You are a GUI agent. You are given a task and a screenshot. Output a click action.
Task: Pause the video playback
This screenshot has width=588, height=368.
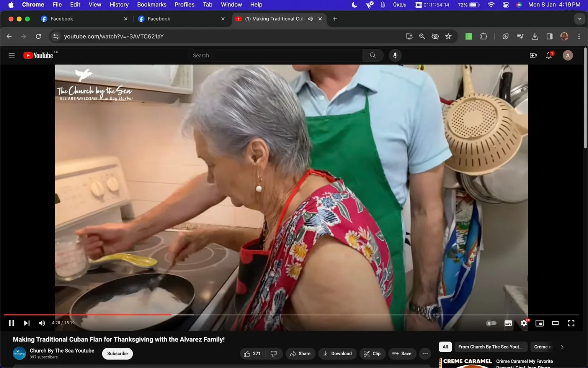(11, 323)
